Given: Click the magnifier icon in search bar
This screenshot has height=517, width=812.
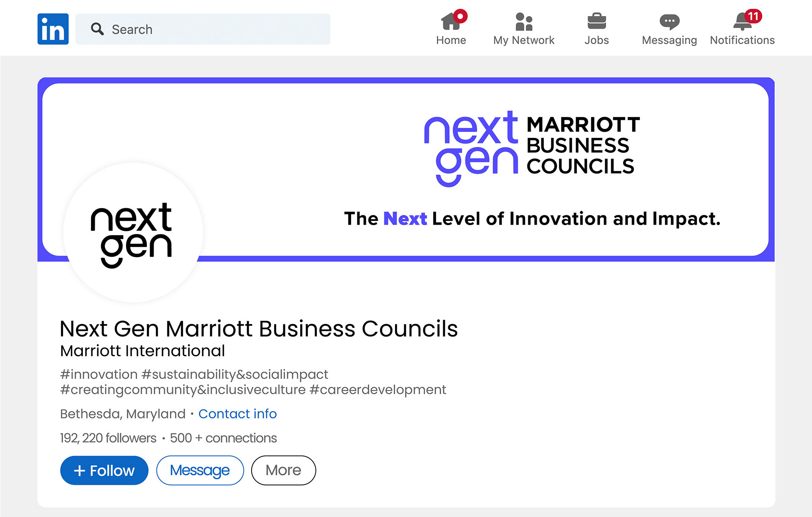Looking at the screenshot, I should pos(97,29).
